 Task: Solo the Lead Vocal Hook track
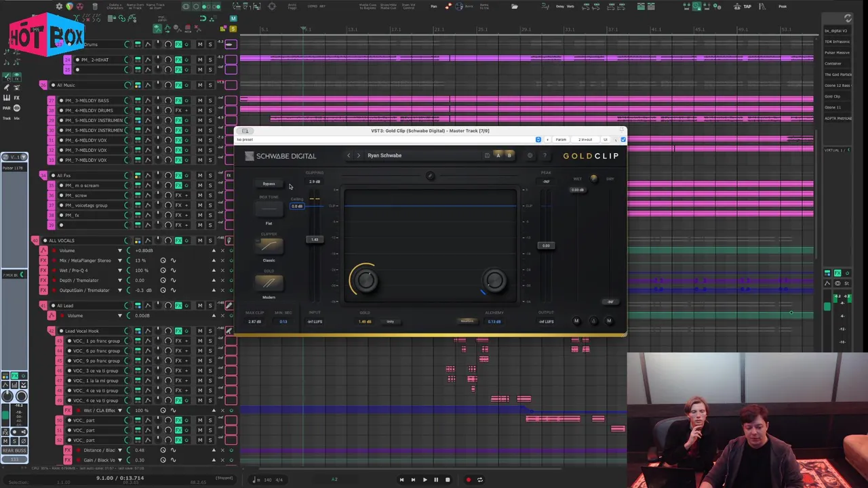(210, 331)
